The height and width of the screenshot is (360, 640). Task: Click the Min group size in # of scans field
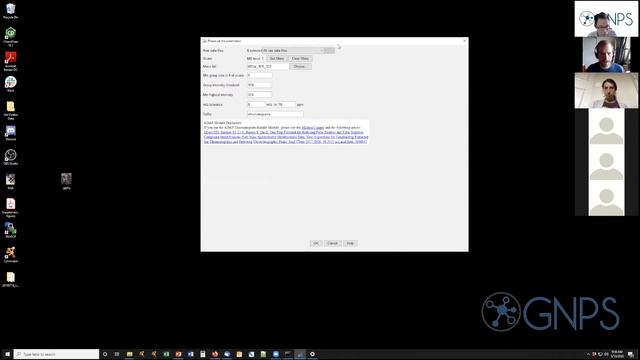coord(260,76)
